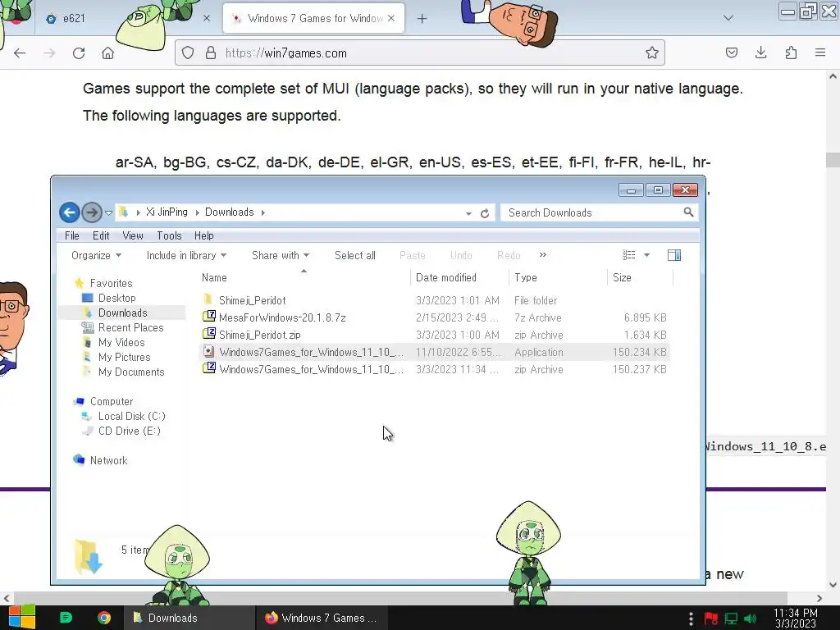Open the Organize dropdown

pos(97,256)
